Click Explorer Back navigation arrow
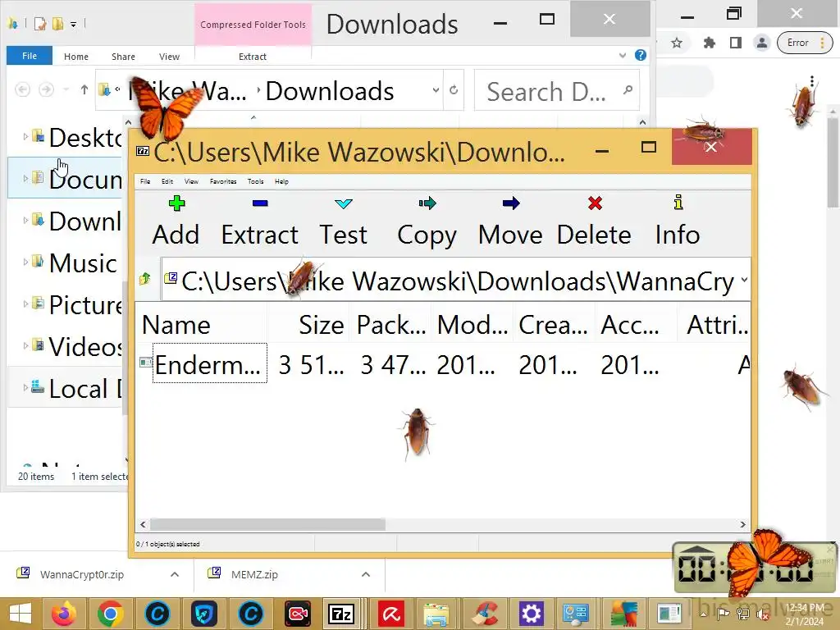The image size is (840, 630). 22,89
